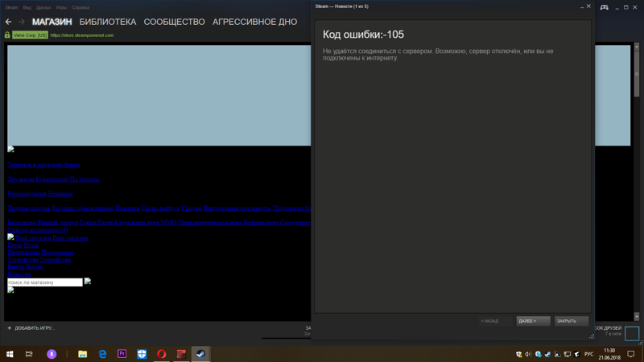
Task: Open the Друзьями link
Action: [21, 179]
